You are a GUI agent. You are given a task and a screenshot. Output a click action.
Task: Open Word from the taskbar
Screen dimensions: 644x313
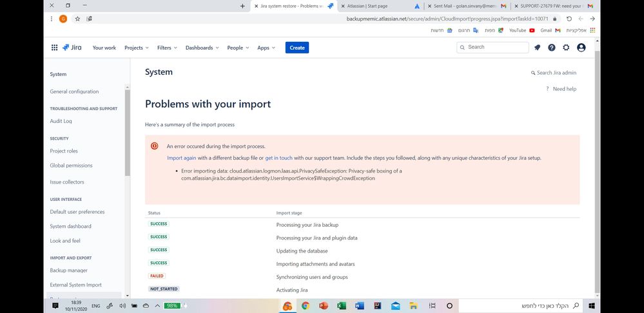click(x=359, y=306)
